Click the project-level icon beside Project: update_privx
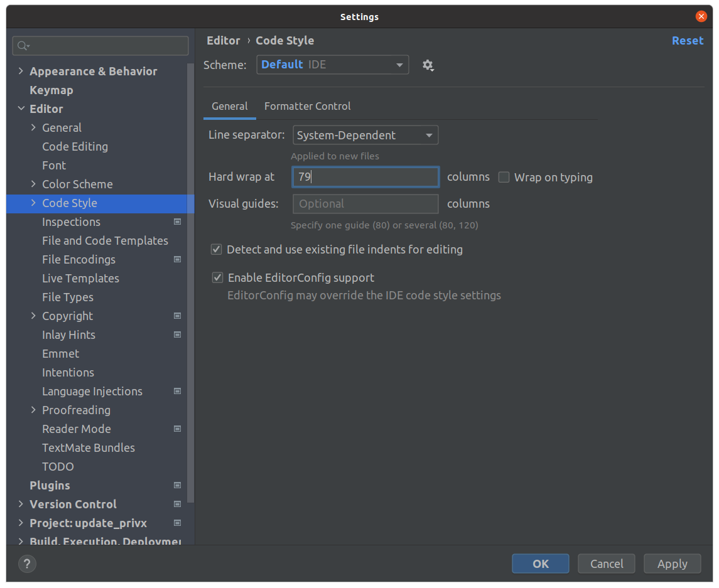Viewport: 719px width, 588px height. point(178,523)
